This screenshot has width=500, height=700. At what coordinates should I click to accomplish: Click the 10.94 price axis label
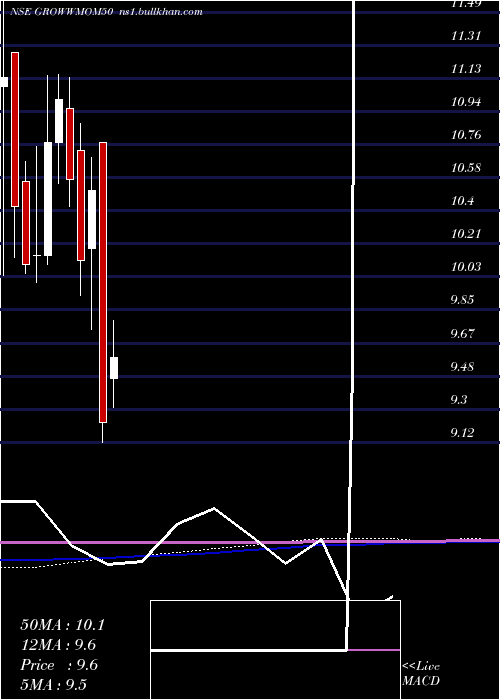(x=466, y=102)
